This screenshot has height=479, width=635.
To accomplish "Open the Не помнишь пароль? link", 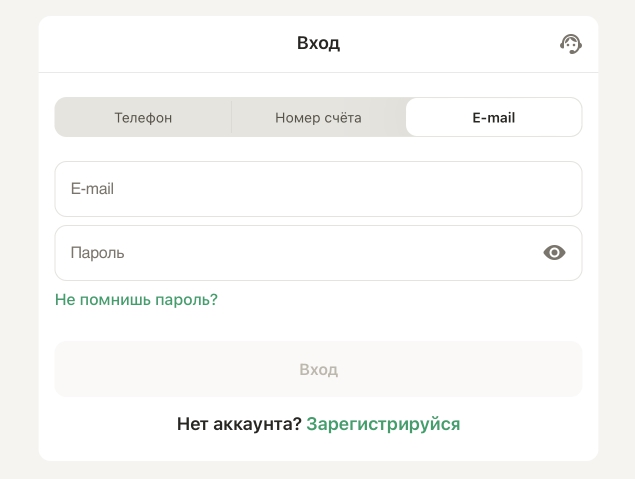I will (x=136, y=300).
